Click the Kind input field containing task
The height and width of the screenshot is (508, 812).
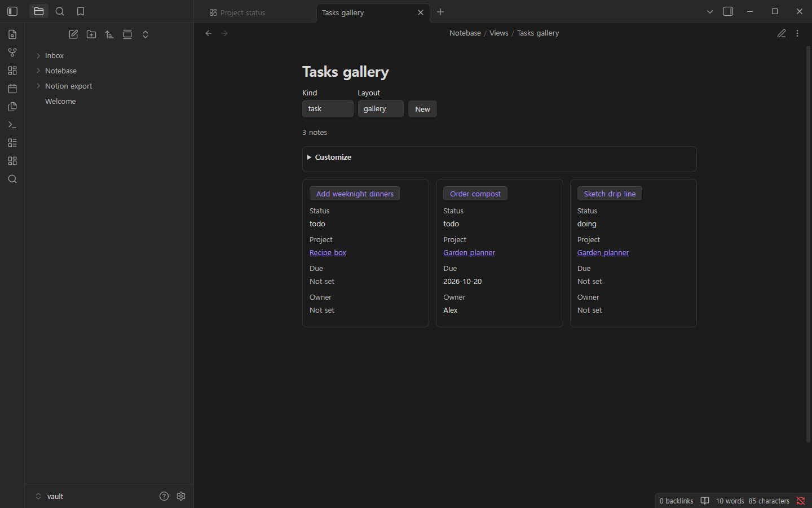coord(328,109)
